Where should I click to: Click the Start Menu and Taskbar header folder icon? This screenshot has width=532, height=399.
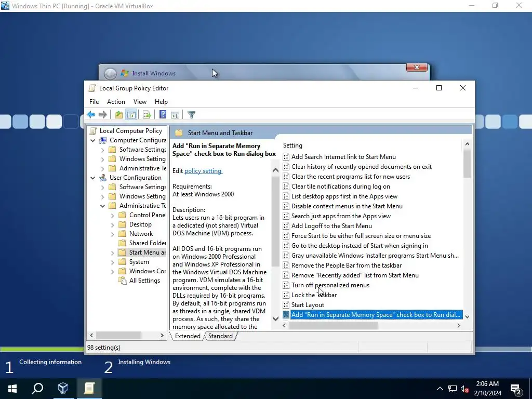179,133
